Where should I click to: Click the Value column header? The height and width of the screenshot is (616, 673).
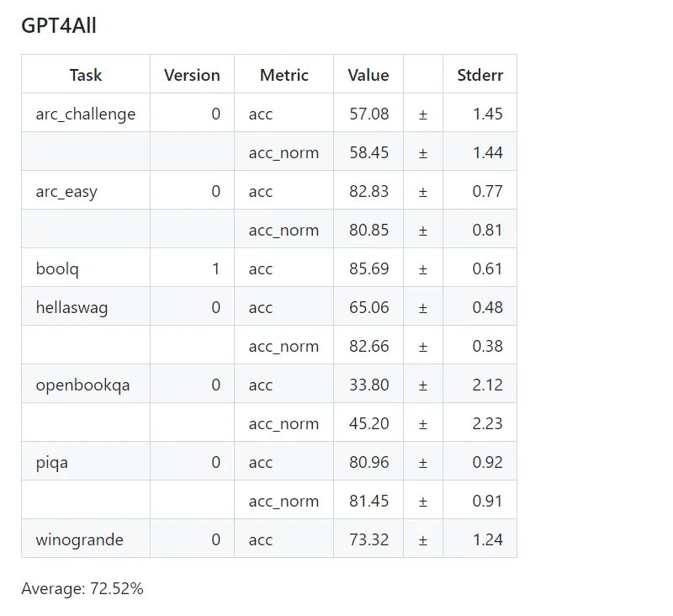coord(368,75)
